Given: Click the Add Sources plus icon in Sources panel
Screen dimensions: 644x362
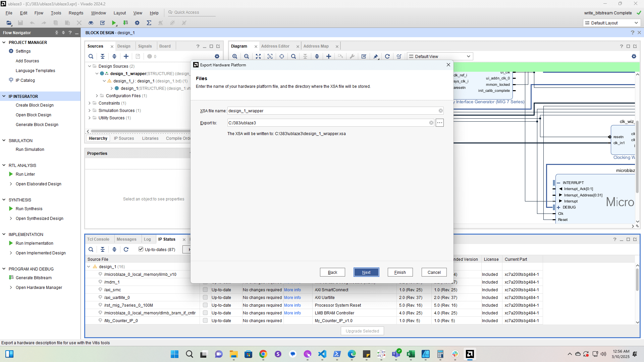Looking at the screenshot, I should (x=126, y=56).
